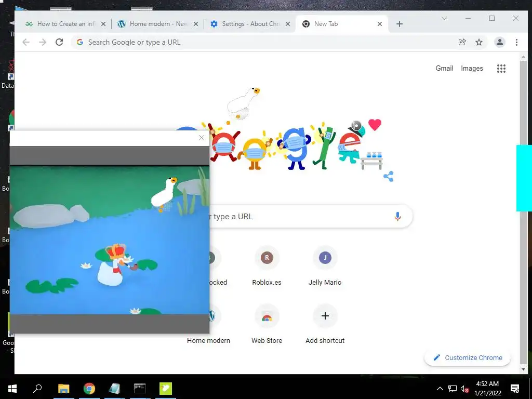The width and height of the screenshot is (532, 399).
Task: Click the Home modern shortcut label
Action: point(208,340)
